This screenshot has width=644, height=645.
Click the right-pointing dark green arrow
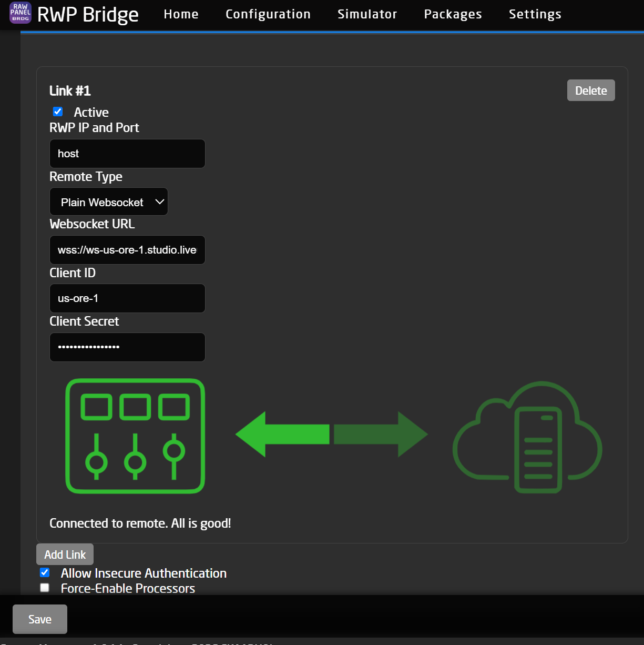coord(381,435)
